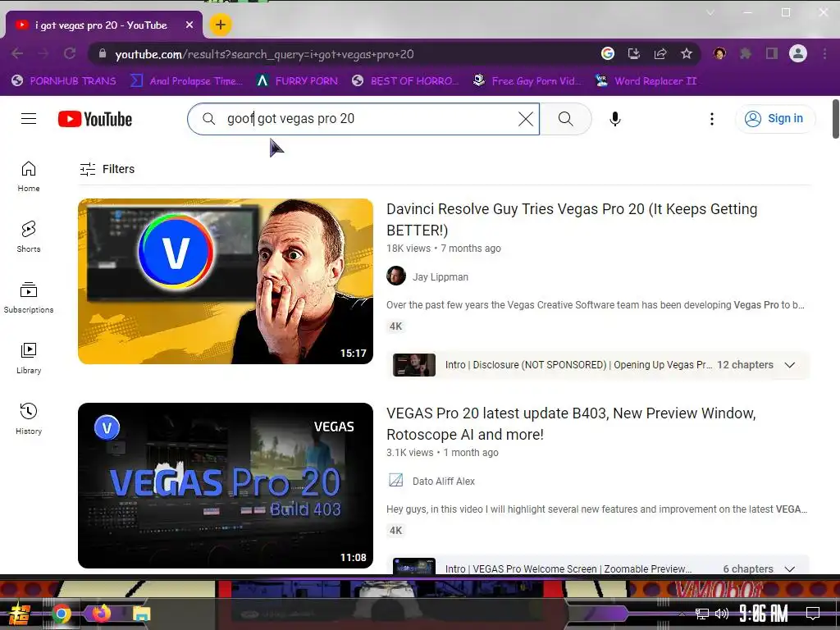
Task: Open the Windows Start button
Action: click(x=20, y=614)
